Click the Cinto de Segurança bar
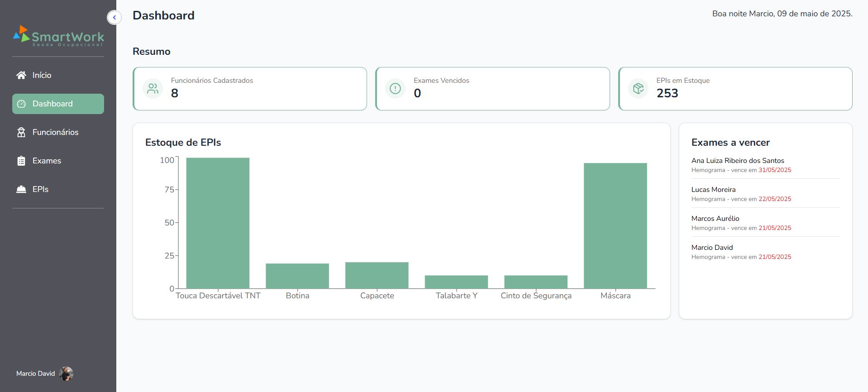The image size is (868, 392). pos(536,282)
